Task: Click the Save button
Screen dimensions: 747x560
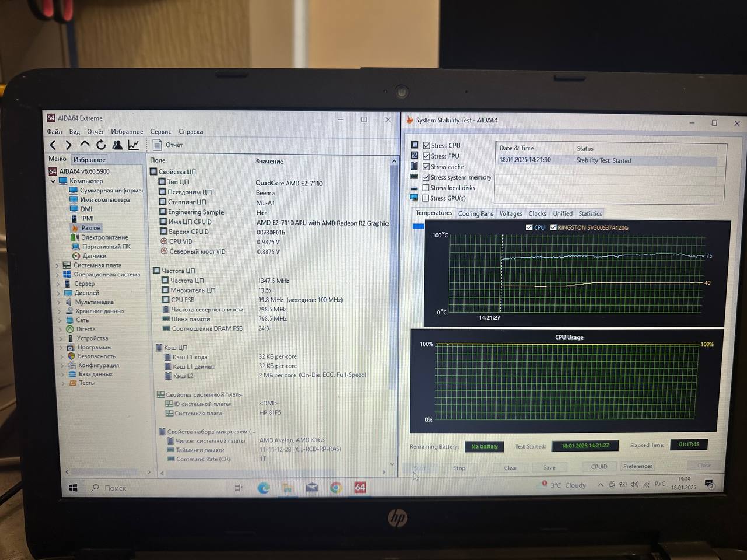Action: [x=549, y=467]
